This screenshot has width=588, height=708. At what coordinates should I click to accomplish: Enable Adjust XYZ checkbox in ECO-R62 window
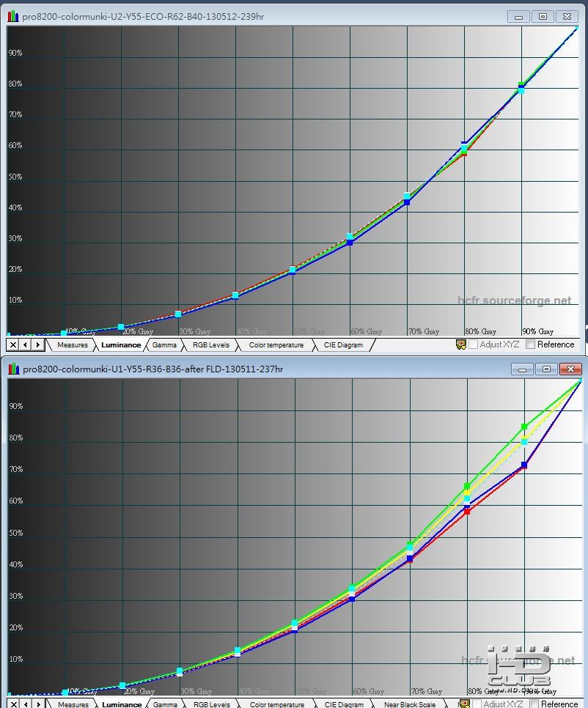(474, 344)
